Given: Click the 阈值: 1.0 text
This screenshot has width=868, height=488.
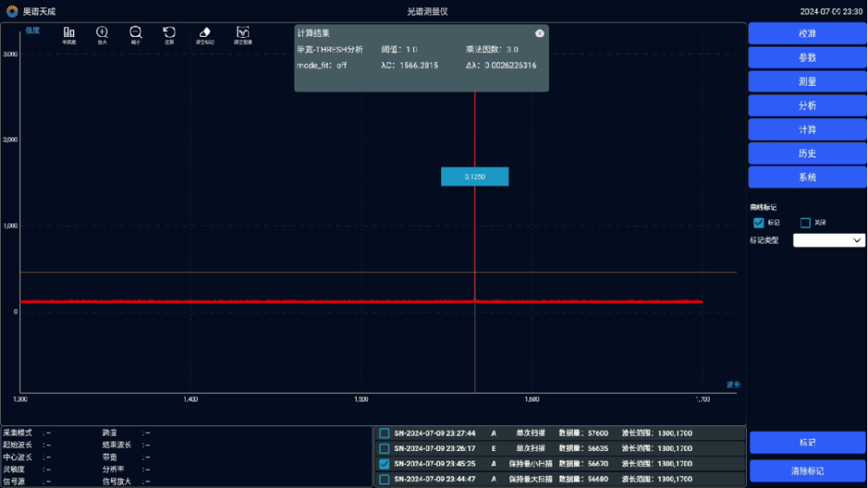Looking at the screenshot, I should 399,49.
